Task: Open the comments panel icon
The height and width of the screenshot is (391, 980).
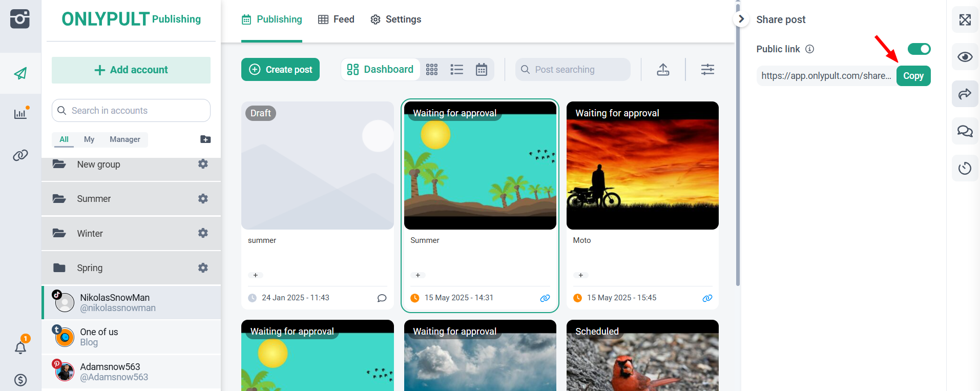Action: 965,131
